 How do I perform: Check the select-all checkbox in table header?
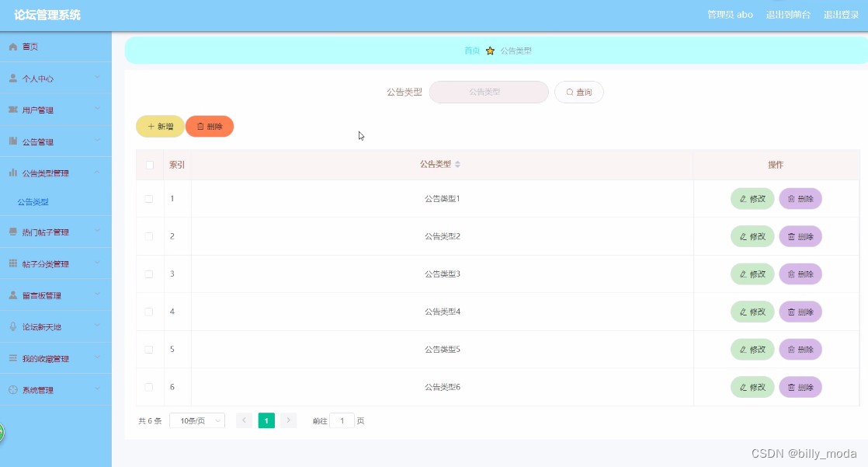149,164
